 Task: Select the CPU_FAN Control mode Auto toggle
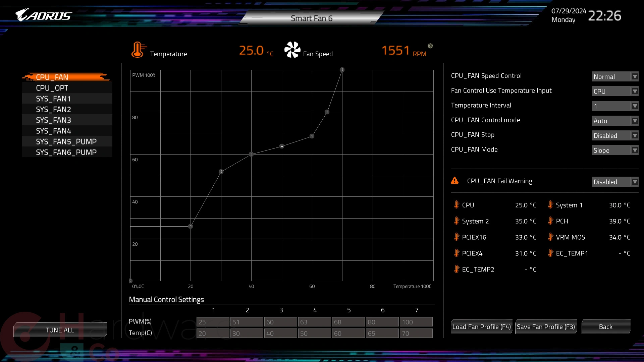coord(615,121)
